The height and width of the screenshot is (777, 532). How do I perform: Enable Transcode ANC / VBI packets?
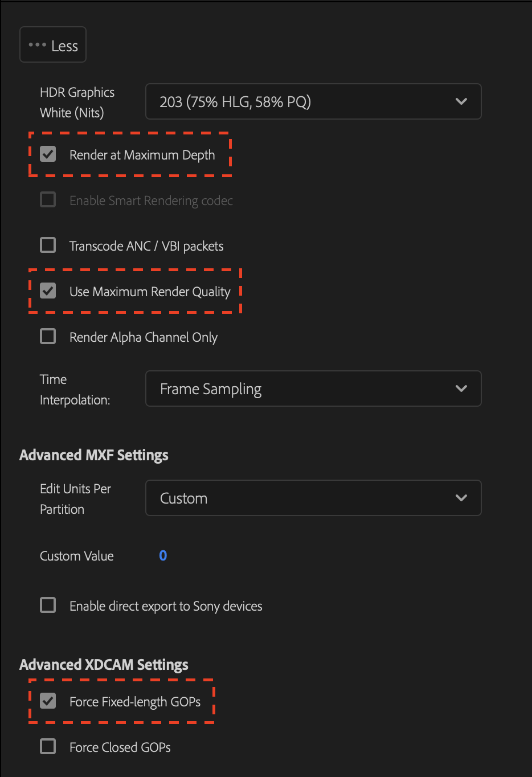pyautogui.click(x=48, y=245)
